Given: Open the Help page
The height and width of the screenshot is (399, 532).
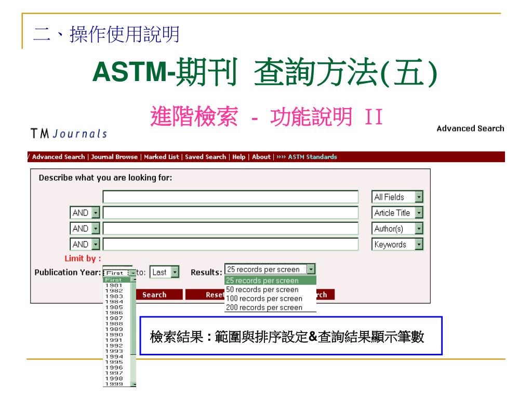Looking at the screenshot, I should (238, 157).
